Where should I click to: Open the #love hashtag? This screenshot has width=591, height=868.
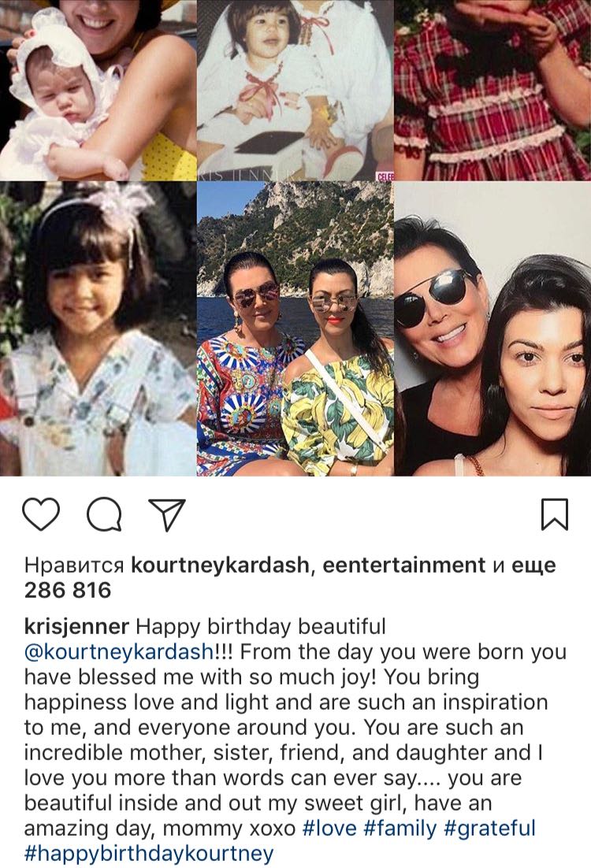(x=329, y=829)
